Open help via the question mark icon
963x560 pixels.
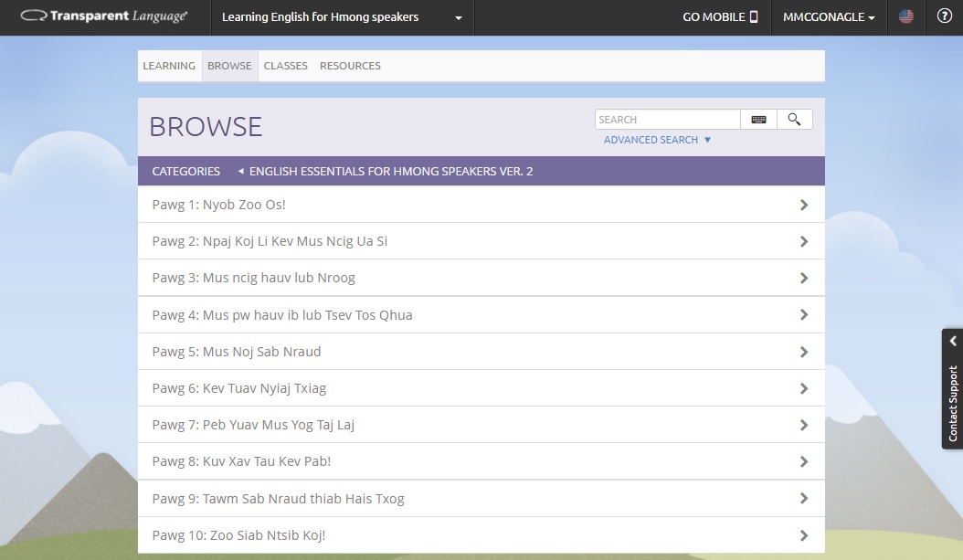coord(942,16)
